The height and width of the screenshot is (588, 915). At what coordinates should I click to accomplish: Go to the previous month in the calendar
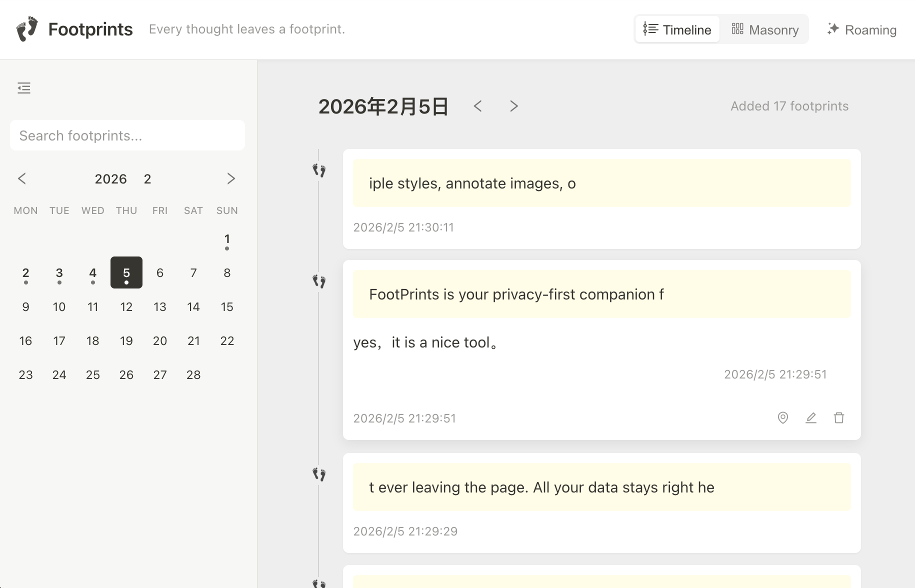coord(22,178)
